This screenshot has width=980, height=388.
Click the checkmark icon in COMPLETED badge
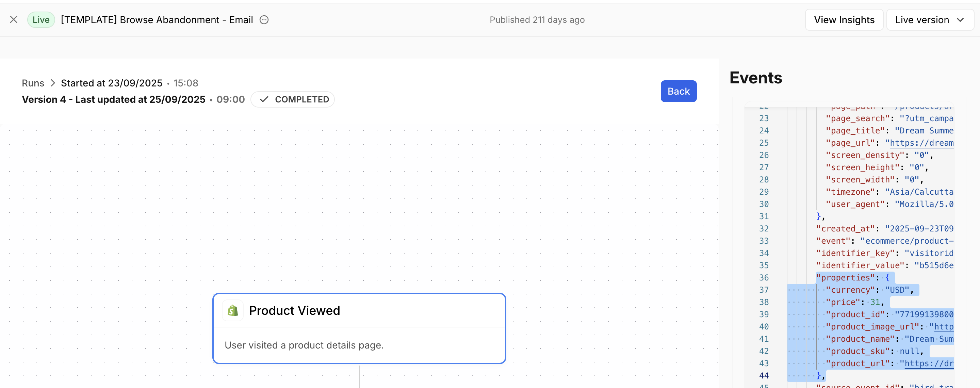tap(264, 99)
